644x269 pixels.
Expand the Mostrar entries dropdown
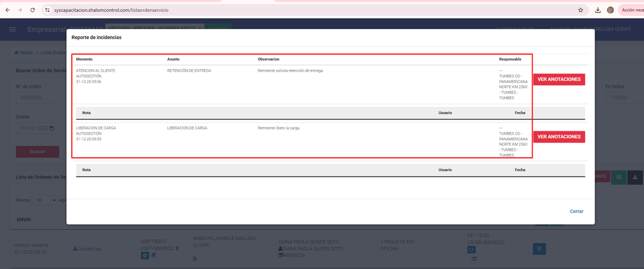45,200
